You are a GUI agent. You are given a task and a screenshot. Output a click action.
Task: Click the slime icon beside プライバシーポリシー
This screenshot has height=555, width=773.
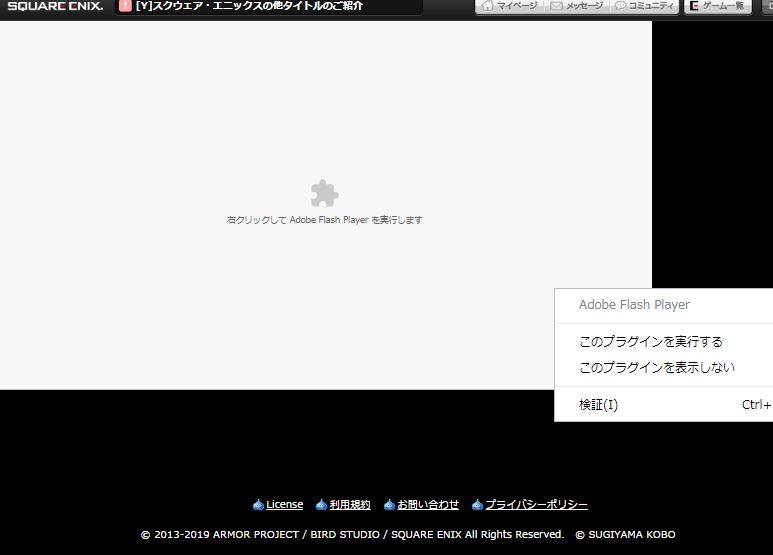(477, 505)
